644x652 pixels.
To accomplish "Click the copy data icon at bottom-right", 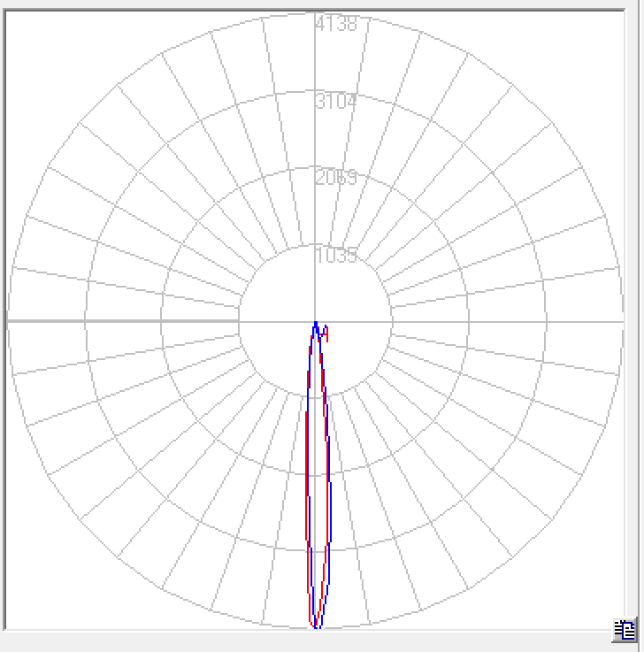I will (x=625, y=630).
